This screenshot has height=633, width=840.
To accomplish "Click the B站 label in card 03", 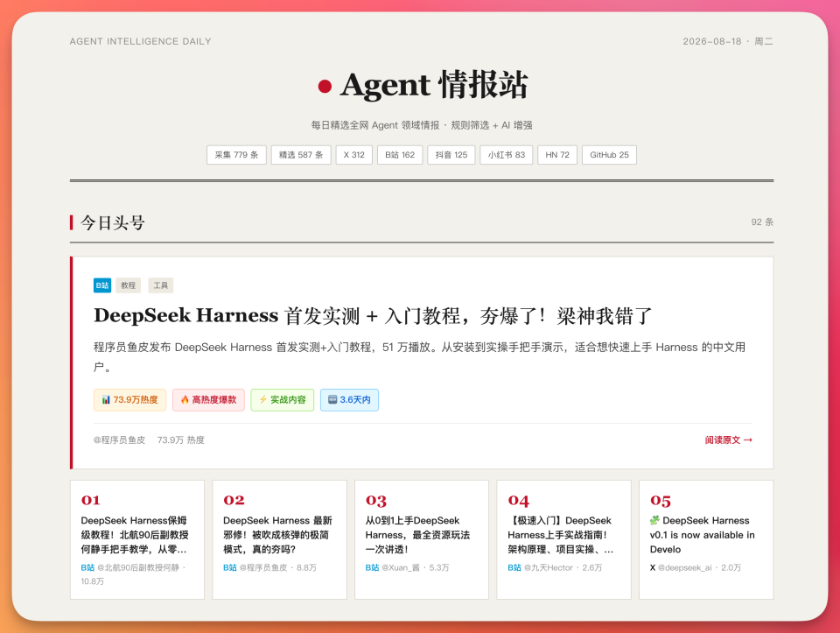I will pyautogui.click(x=373, y=567).
